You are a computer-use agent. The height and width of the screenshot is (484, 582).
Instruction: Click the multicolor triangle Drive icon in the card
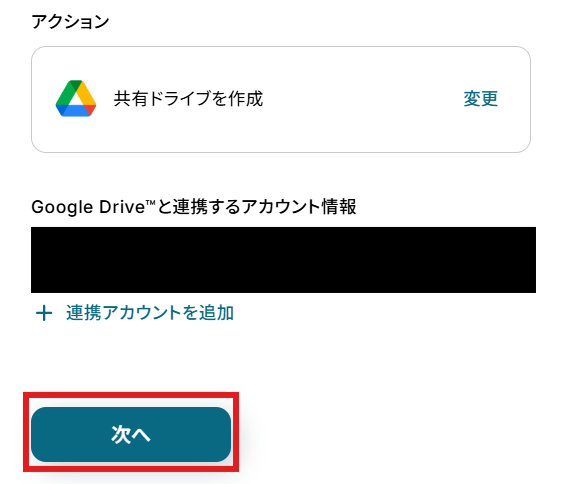76,98
